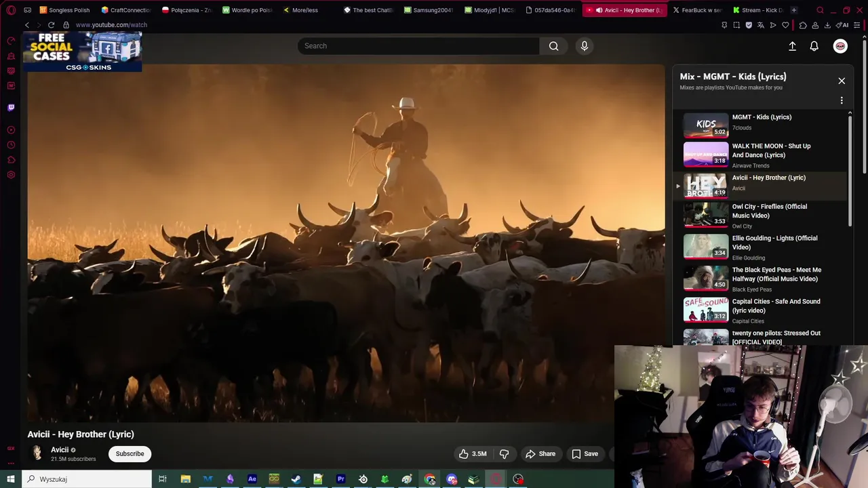The height and width of the screenshot is (488, 868).
Task: Subscribe to Avicii channel
Action: pyautogui.click(x=130, y=454)
